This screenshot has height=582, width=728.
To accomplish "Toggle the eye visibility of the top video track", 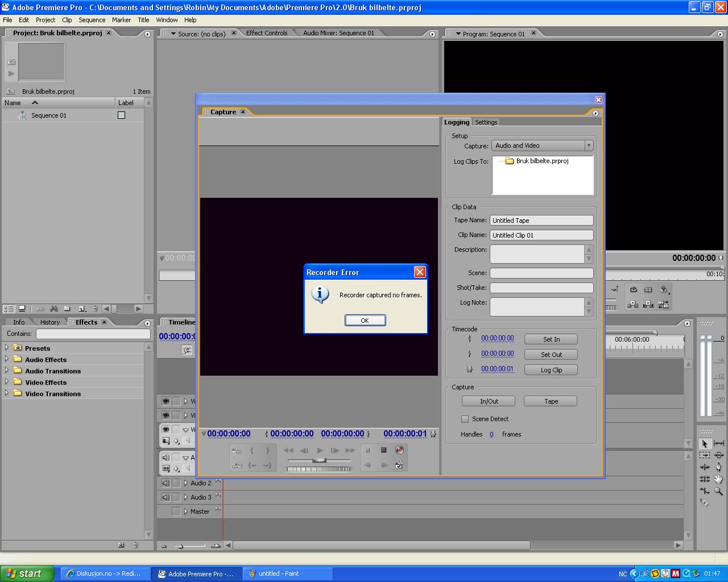I will click(x=166, y=401).
